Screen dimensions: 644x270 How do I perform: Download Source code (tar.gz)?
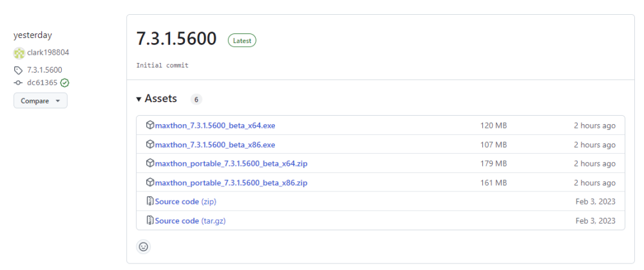190,221
